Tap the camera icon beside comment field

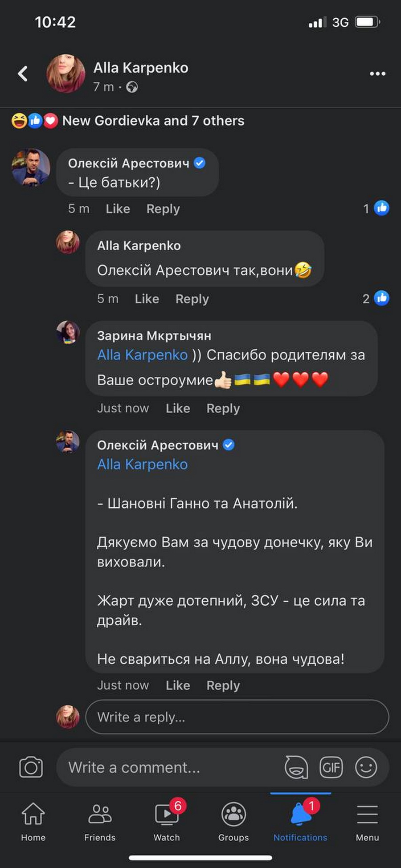[x=31, y=767]
